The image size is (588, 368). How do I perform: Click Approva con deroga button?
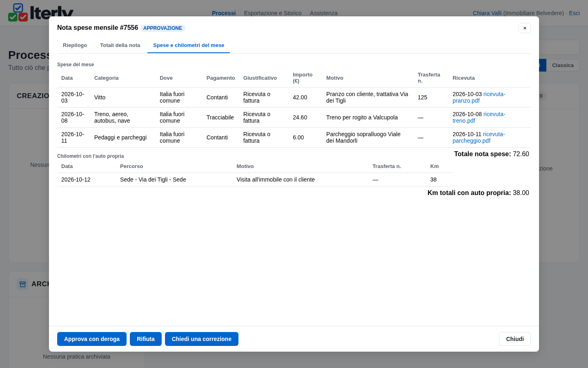[x=92, y=339]
